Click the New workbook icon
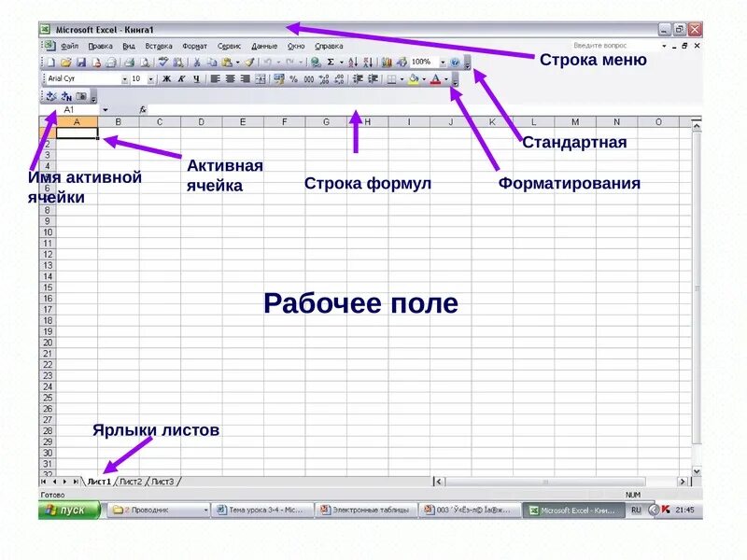The image size is (747, 560). pyautogui.click(x=51, y=62)
